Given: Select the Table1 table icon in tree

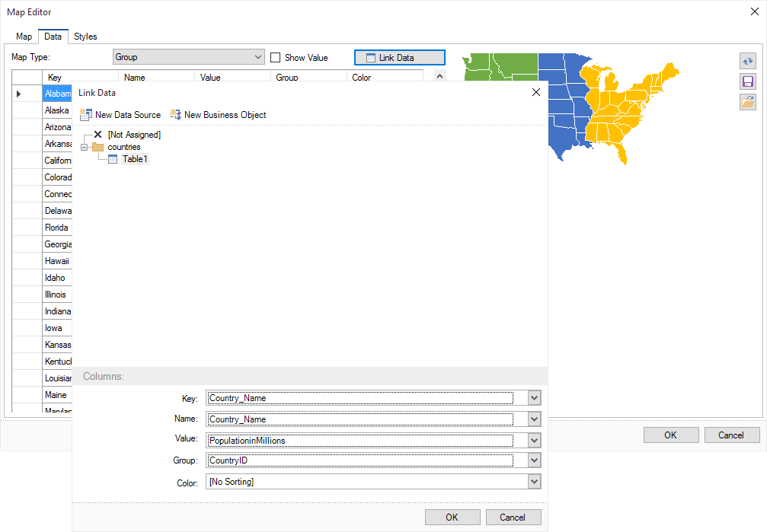Looking at the screenshot, I should point(113,159).
